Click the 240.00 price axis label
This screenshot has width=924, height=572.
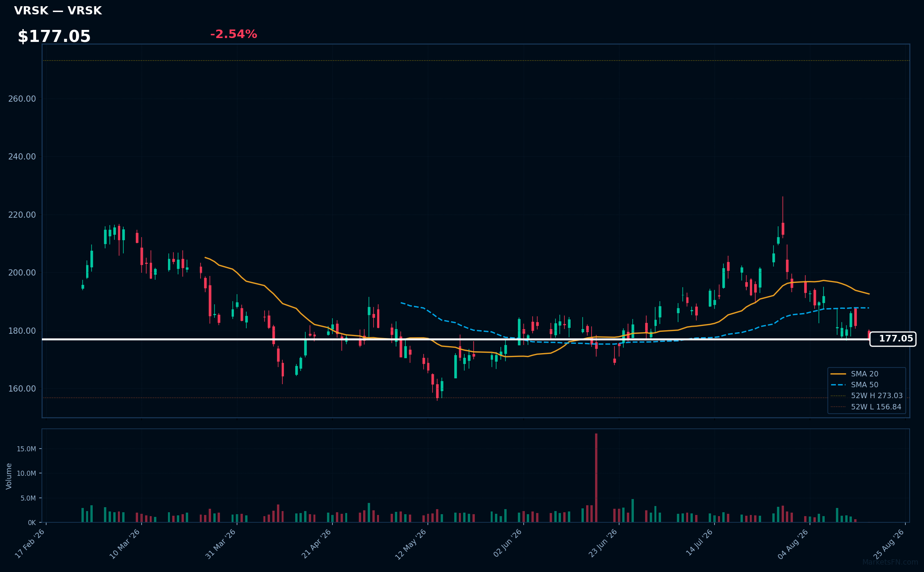click(x=22, y=156)
